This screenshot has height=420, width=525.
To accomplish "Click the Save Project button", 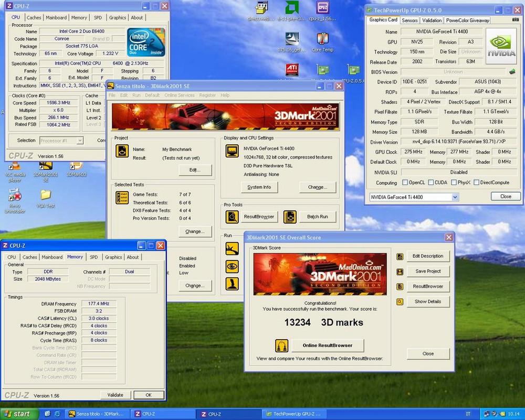I will 428,271.
